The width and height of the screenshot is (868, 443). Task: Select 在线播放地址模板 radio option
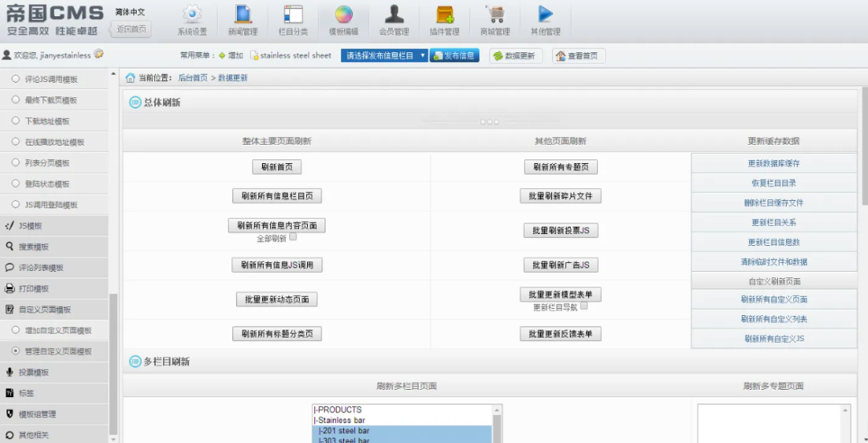point(15,142)
